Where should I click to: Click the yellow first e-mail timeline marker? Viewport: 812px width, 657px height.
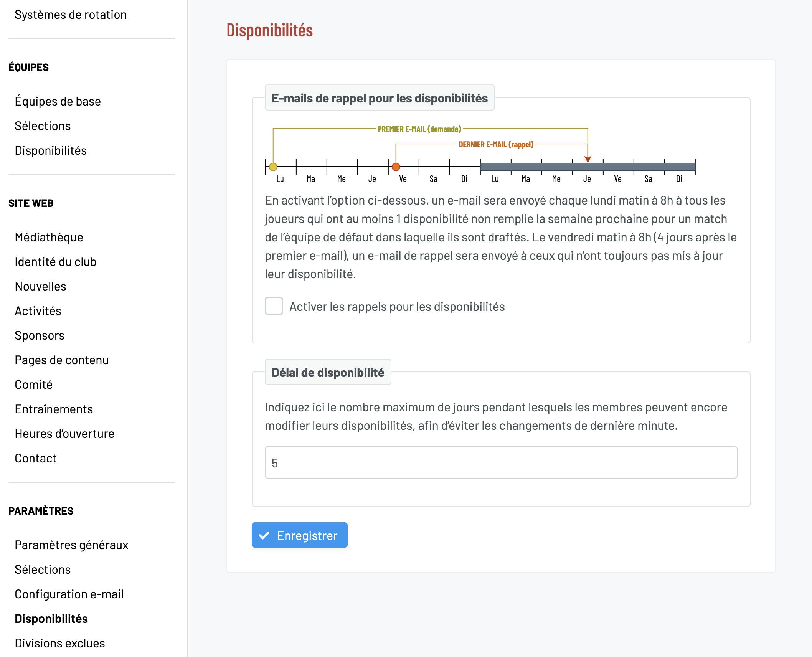pyautogui.click(x=273, y=167)
